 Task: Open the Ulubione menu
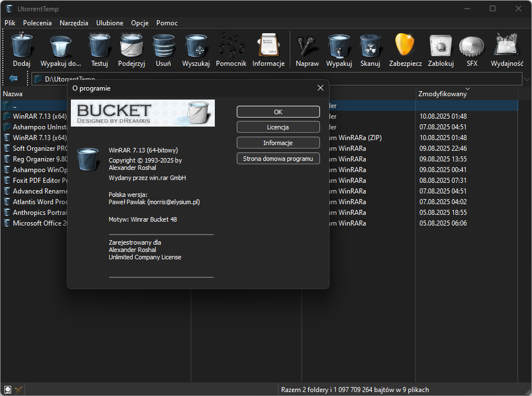(110, 22)
